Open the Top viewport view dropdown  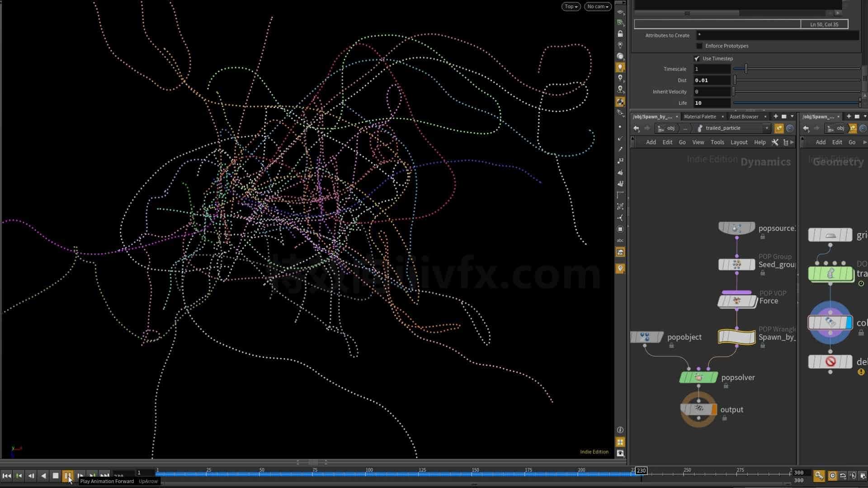click(x=571, y=6)
